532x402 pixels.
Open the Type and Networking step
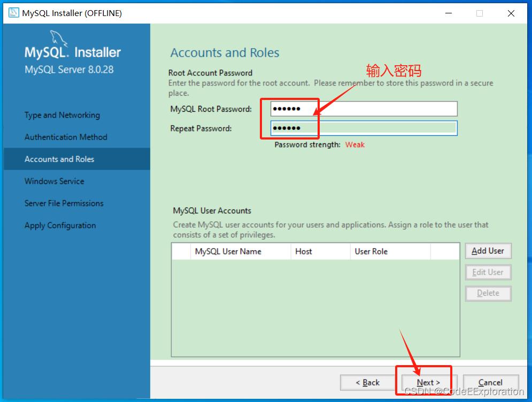click(x=62, y=115)
